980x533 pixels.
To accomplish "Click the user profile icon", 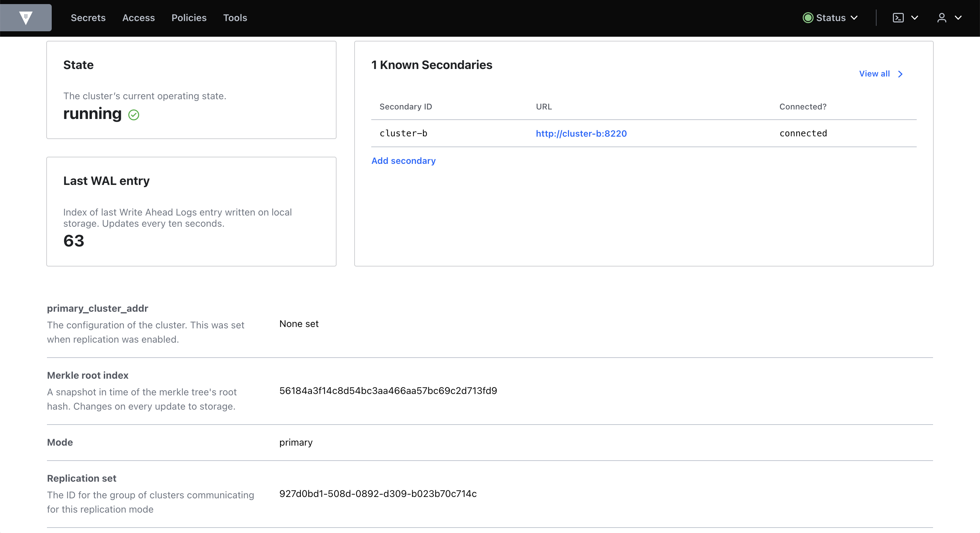I will point(941,18).
